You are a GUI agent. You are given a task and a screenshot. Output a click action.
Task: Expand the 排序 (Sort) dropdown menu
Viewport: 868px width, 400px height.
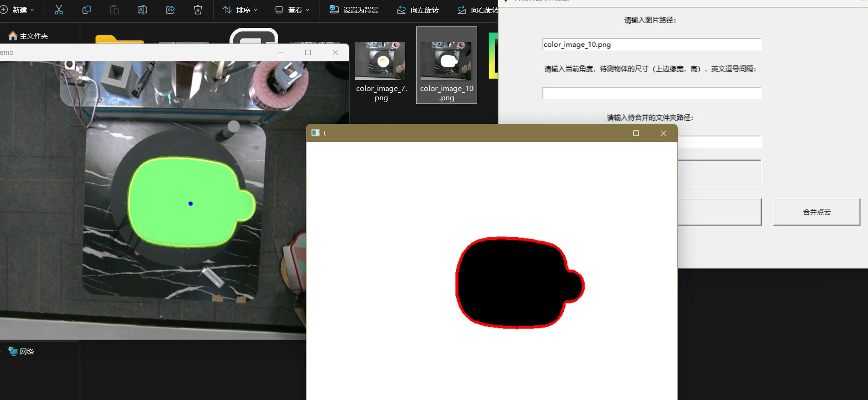point(240,10)
